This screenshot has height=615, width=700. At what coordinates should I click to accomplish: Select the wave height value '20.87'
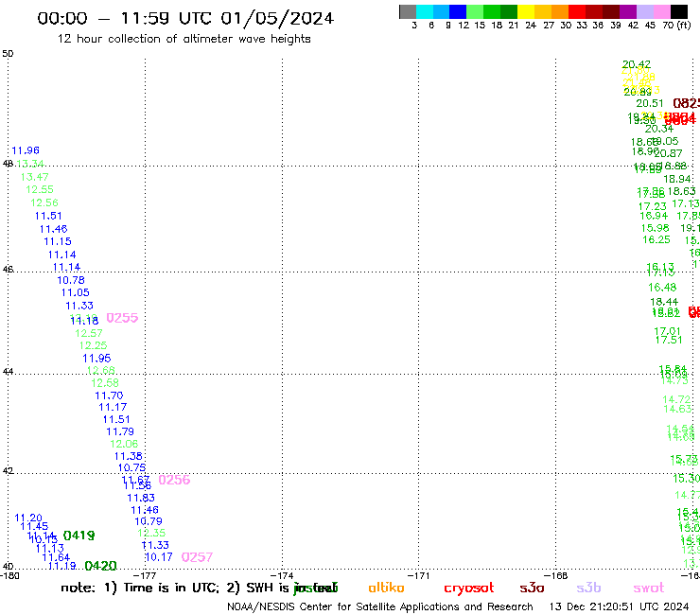[668, 153]
